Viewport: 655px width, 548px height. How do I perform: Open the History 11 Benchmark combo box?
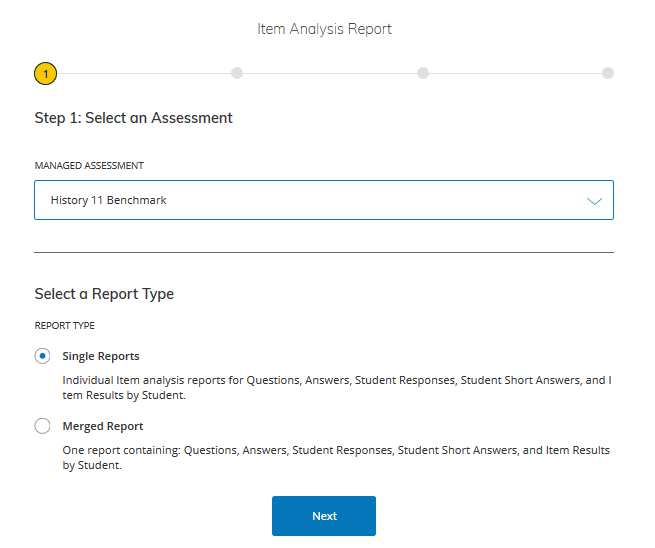[x=300, y=200]
